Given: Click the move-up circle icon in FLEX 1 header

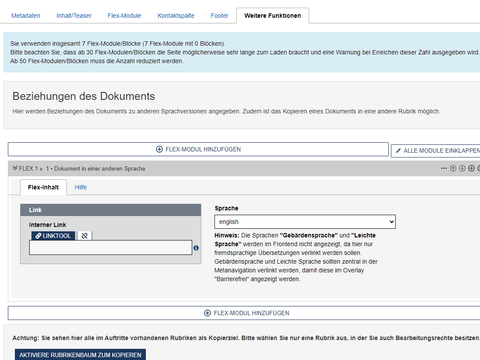Looking at the screenshot, I should [453, 168].
